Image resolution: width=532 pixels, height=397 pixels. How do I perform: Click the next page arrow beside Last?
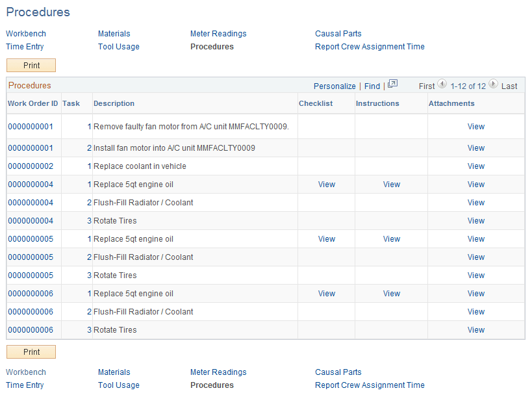point(493,84)
